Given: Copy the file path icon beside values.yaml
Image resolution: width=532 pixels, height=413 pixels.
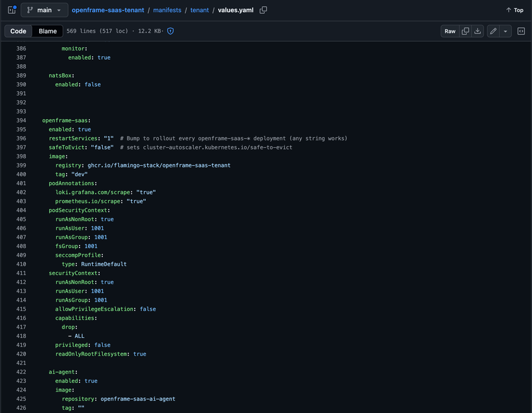Looking at the screenshot, I should 263,10.
